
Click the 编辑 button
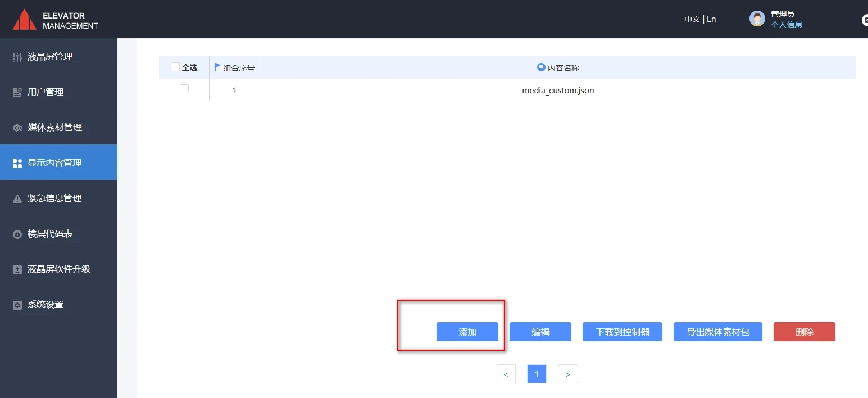click(540, 332)
